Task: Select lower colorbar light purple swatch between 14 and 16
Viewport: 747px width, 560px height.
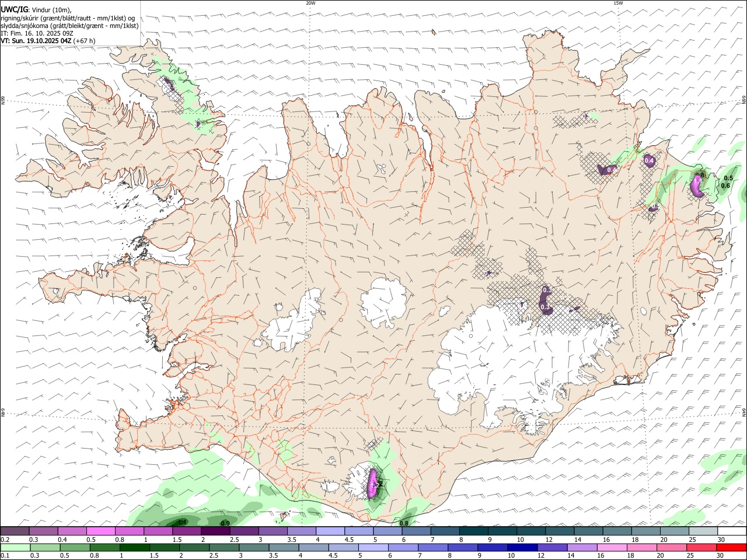Action: [x=582, y=547]
